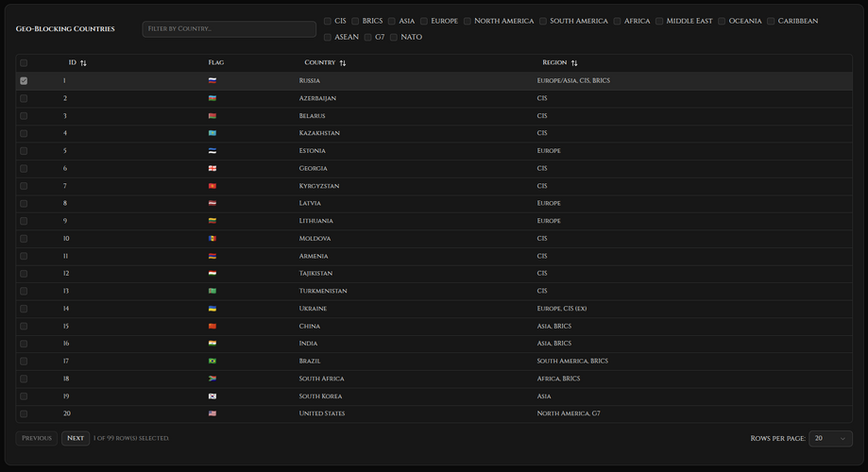Sort by Region using sort arrows
The height and width of the screenshot is (472, 868).
573,63
